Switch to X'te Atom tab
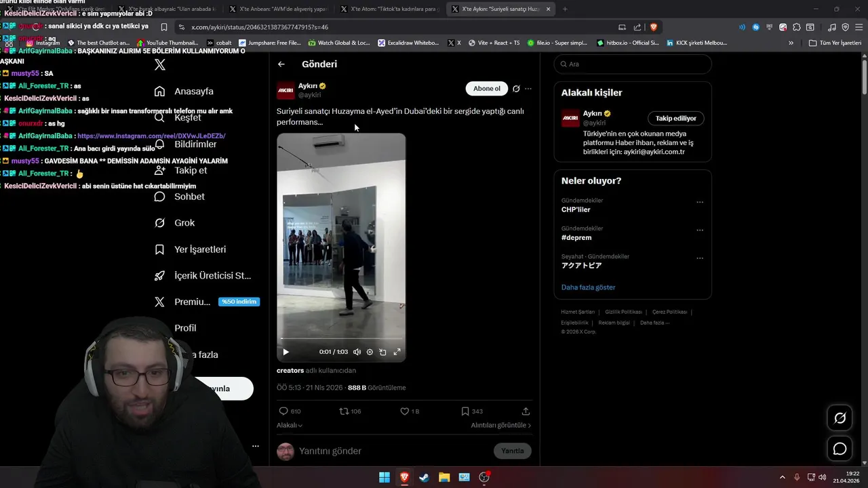The width and height of the screenshot is (868, 488). point(389,9)
